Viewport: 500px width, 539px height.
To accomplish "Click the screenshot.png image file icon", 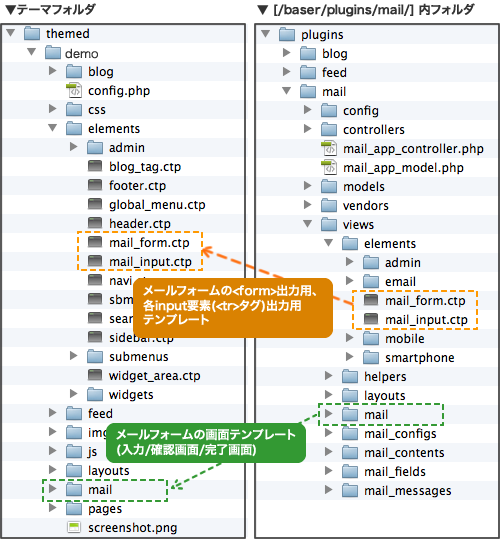I will tap(74, 527).
